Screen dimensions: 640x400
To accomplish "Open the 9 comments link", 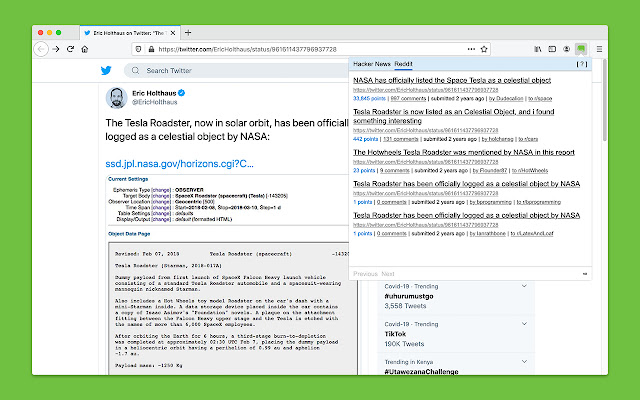I will [x=394, y=171].
